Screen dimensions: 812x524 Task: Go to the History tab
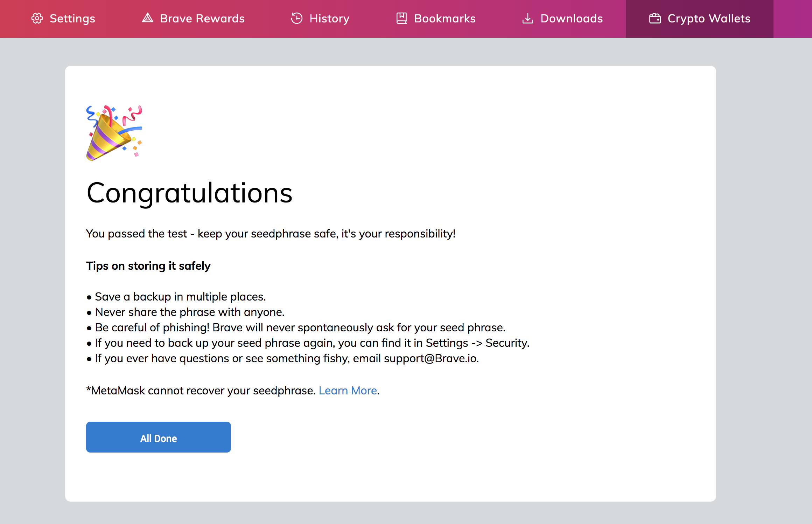pyautogui.click(x=329, y=19)
